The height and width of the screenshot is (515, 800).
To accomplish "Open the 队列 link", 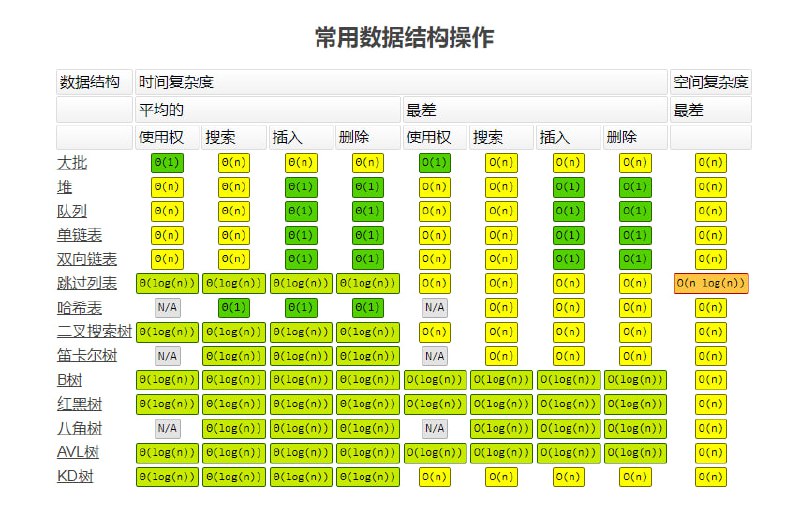I will tap(72, 211).
